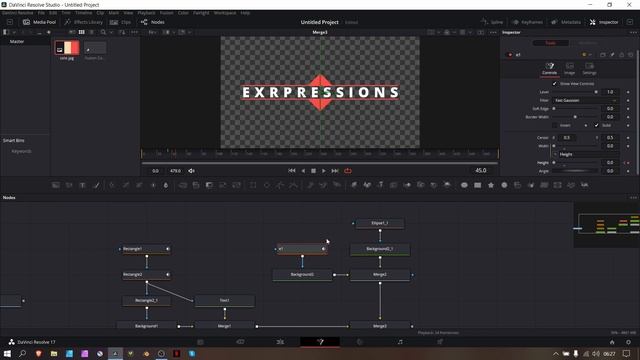Show the Metadata panel
The height and width of the screenshot is (360, 640).
click(566, 22)
